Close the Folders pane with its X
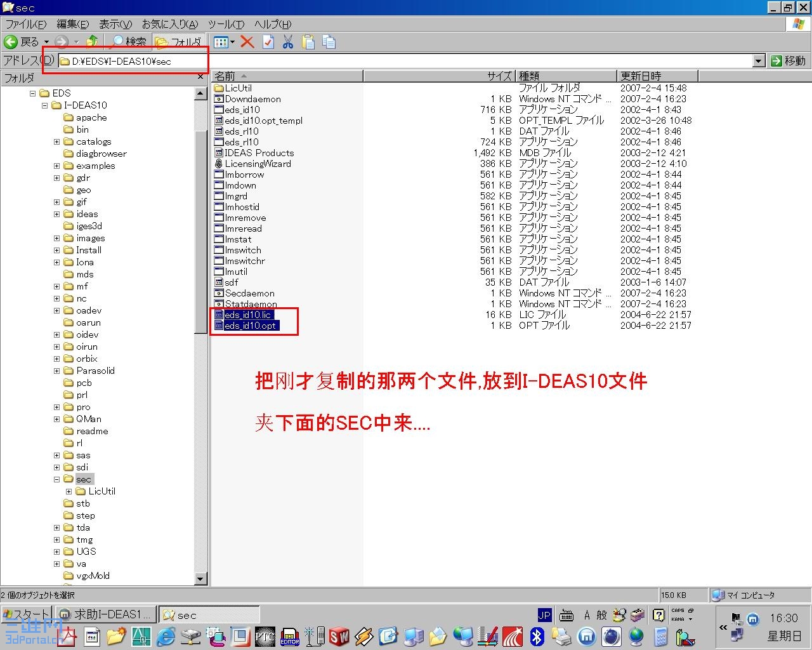812x650 pixels. click(200, 77)
